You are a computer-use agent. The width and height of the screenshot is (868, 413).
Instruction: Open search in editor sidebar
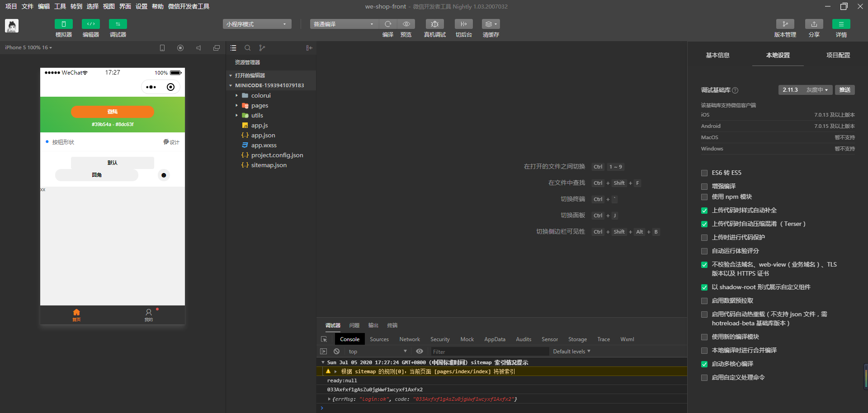coord(248,48)
